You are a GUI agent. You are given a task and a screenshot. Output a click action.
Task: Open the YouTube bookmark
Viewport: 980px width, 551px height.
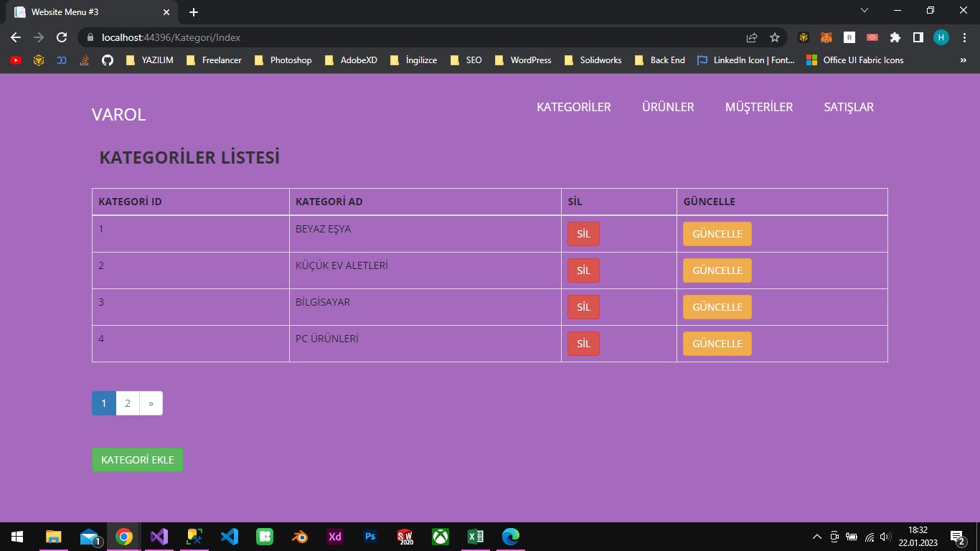coord(14,60)
